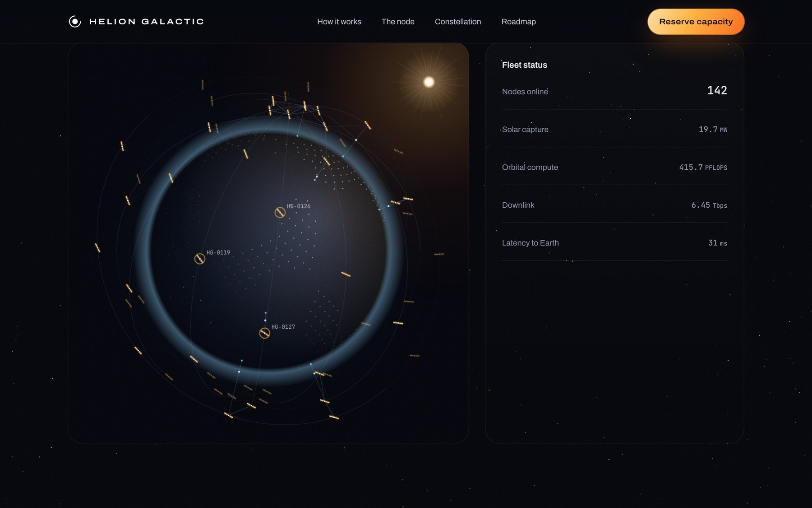812x508 pixels.
Task: Click the 415.7 PFLOPS value
Action: (703, 168)
